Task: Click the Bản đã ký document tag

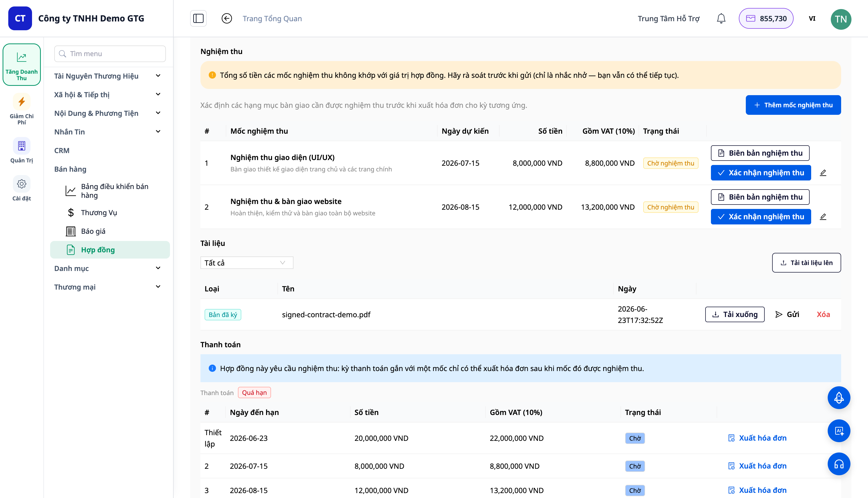Action: click(x=223, y=315)
